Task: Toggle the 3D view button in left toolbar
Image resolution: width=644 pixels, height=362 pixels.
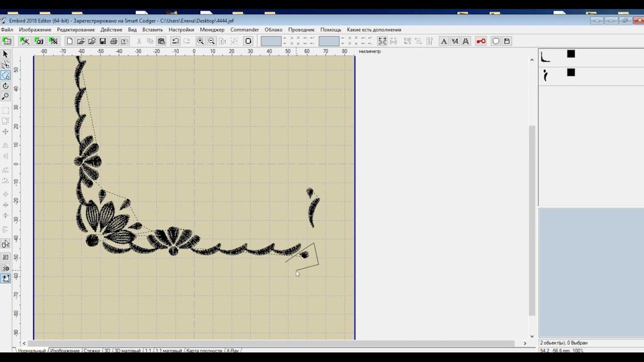Action: (x=6, y=268)
